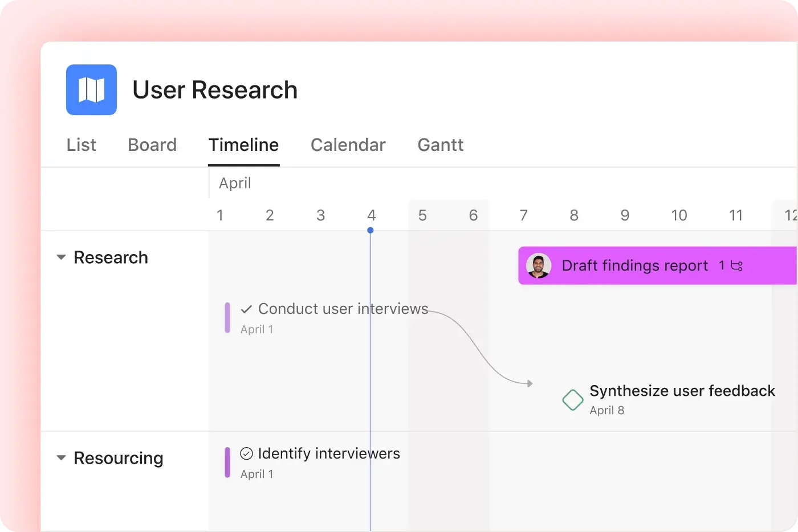
Task: Click the completed checkmark on Conduct user interviews
Action: pos(246,309)
